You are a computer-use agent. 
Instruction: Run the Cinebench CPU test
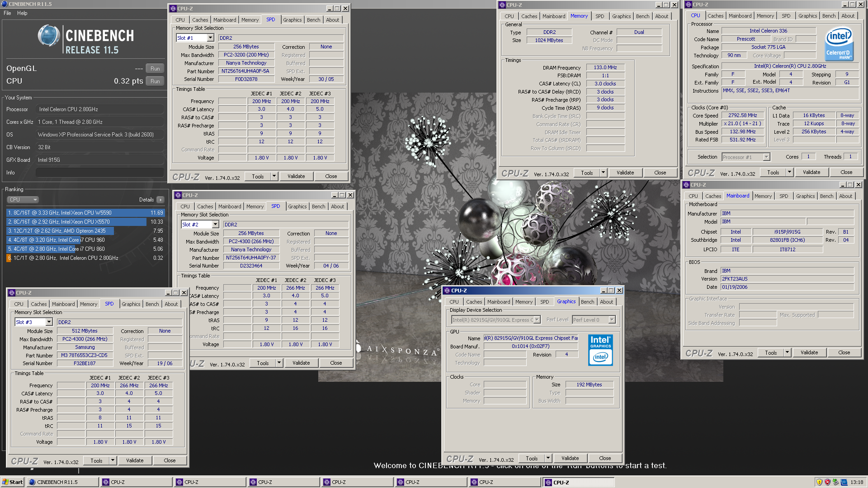[x=155, y=81]
